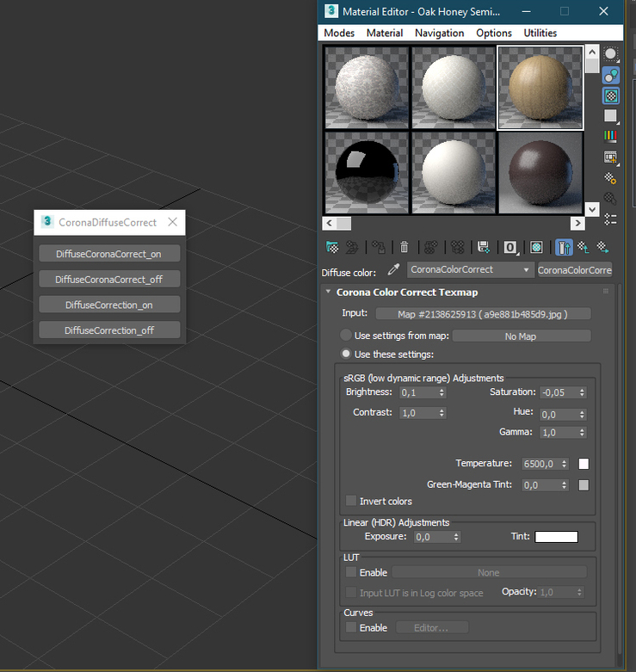Viewport: 636px width, 672px height.
Task: Enable the Curves checkbox
Action: pos(351,627)
